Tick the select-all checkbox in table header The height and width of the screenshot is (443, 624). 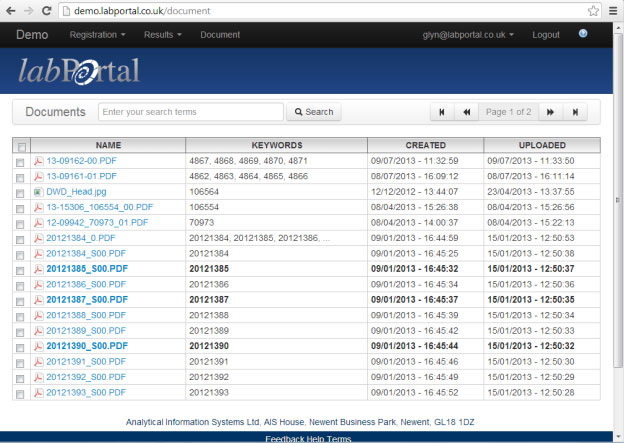22,147
